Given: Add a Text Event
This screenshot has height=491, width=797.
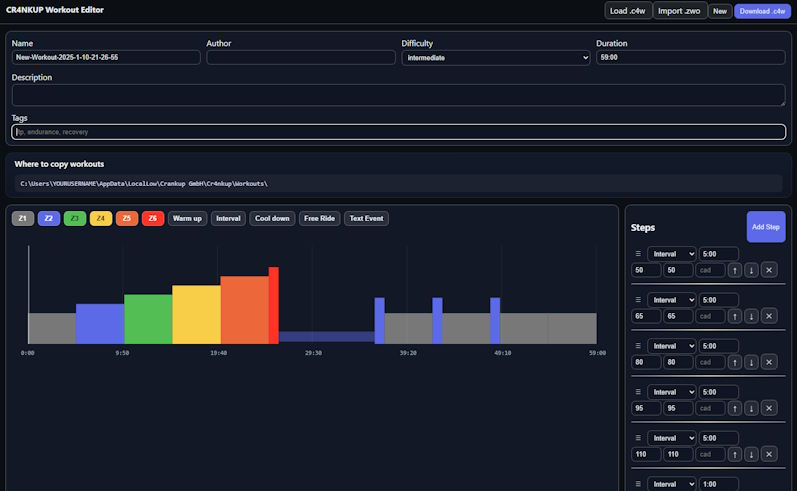Looking at the screenshot, I should click(x=366, y=219).
